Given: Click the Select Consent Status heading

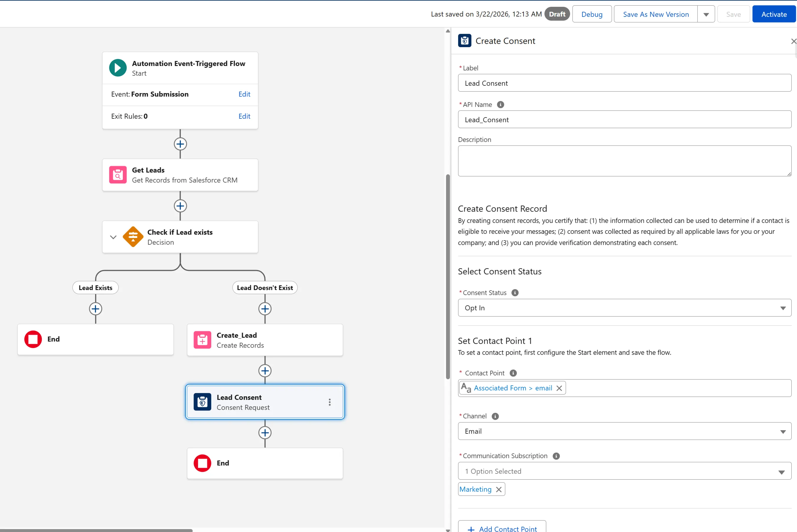Looking at the screenshot, I should tap(499, 271).
